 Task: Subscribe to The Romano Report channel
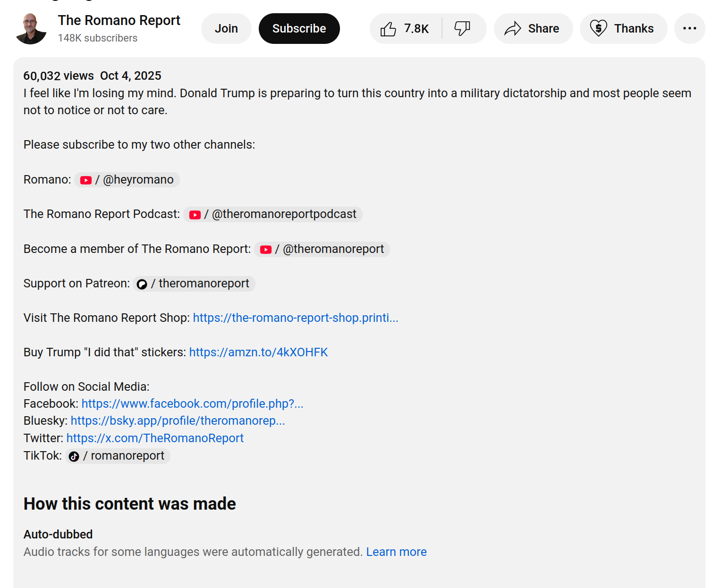[299, 29]
